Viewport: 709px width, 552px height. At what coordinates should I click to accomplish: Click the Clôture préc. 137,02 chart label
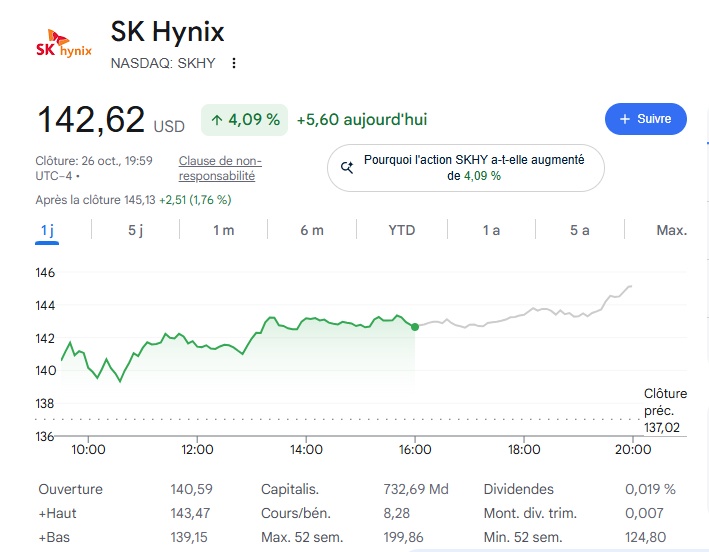point(665,410)
